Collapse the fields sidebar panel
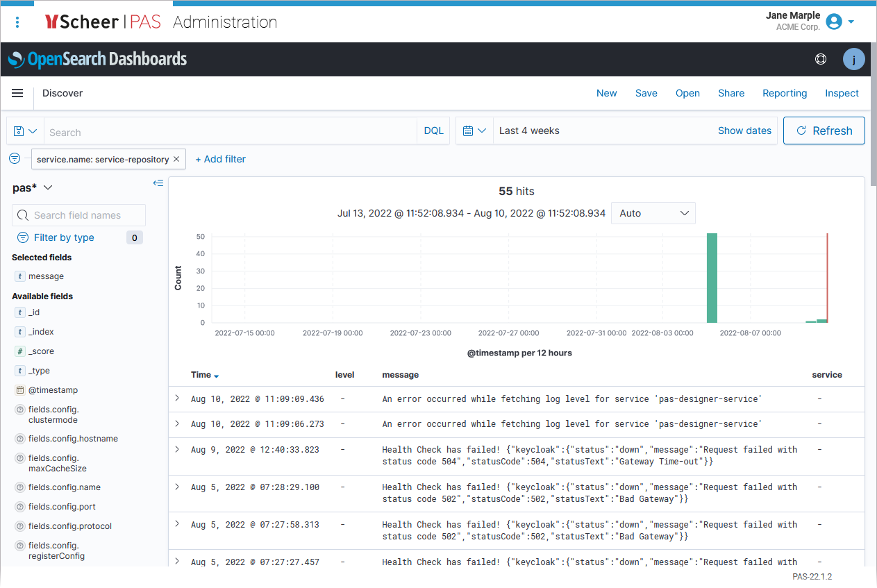This screenshot has height=588, width=877. [158, 183]
